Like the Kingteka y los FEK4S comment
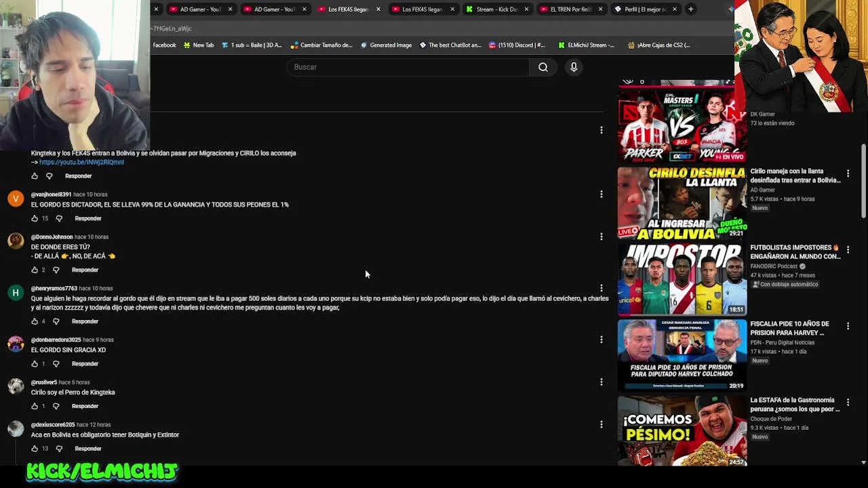 (x=35, y=176)
